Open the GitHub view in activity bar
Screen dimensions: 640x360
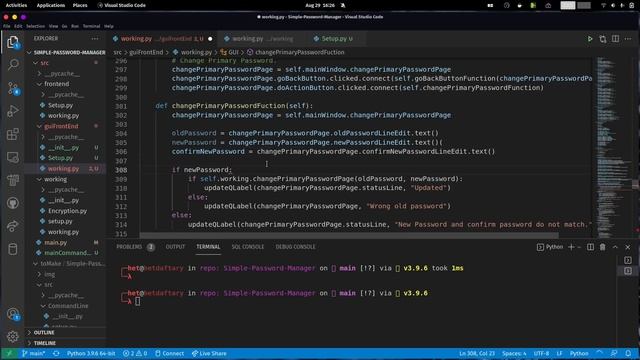point(13,203)
